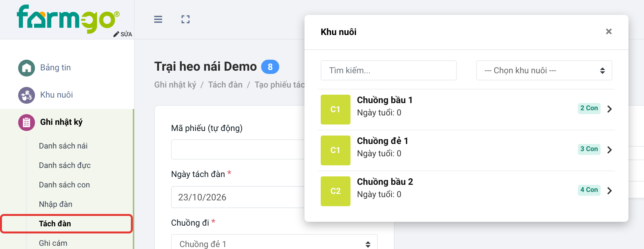
Task: Open the Chọn khu nuôi dropdown
Action: pyautogui.click(x=544, y=70)
